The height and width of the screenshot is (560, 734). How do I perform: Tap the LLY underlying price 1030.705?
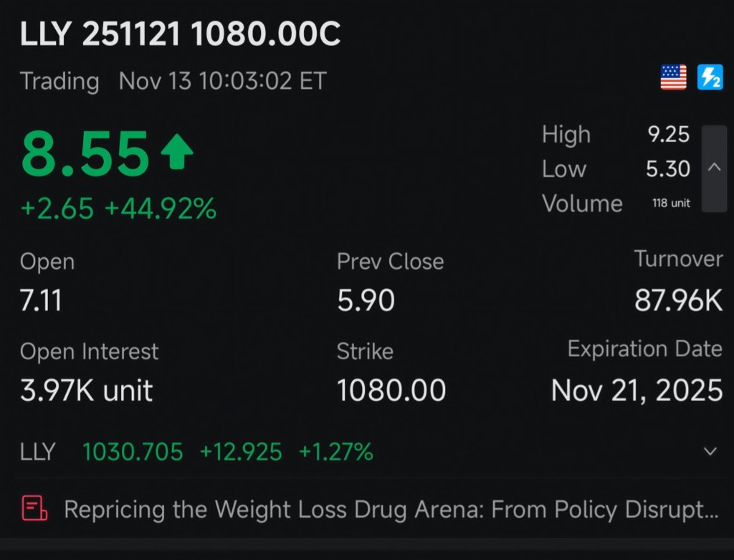[x=133, y=452]
